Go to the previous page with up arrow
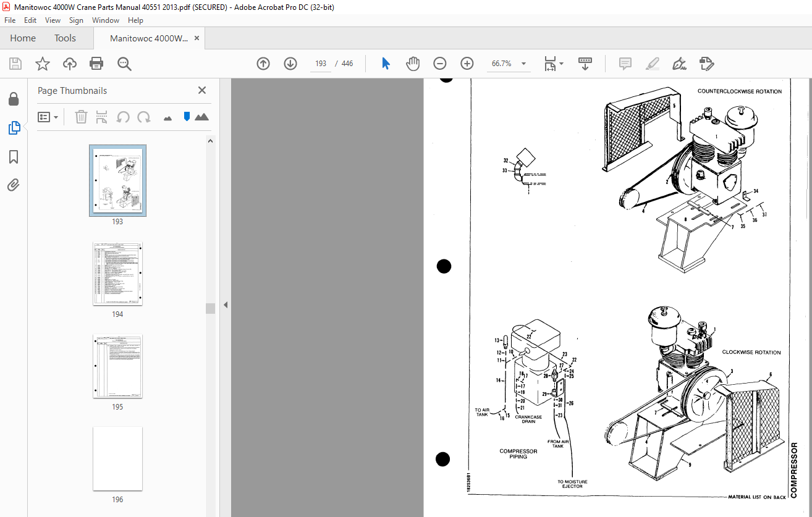This screenshot has height=517, width=812. click(263, 64)
